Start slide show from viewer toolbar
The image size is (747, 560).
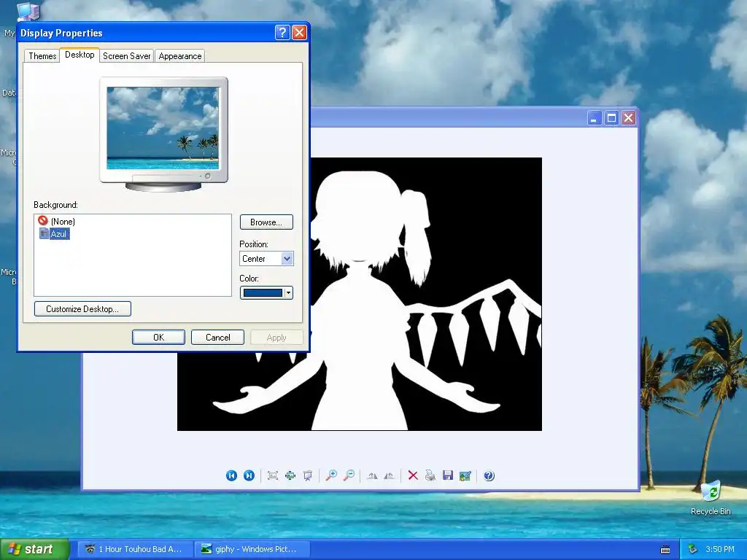pos(308,475)
